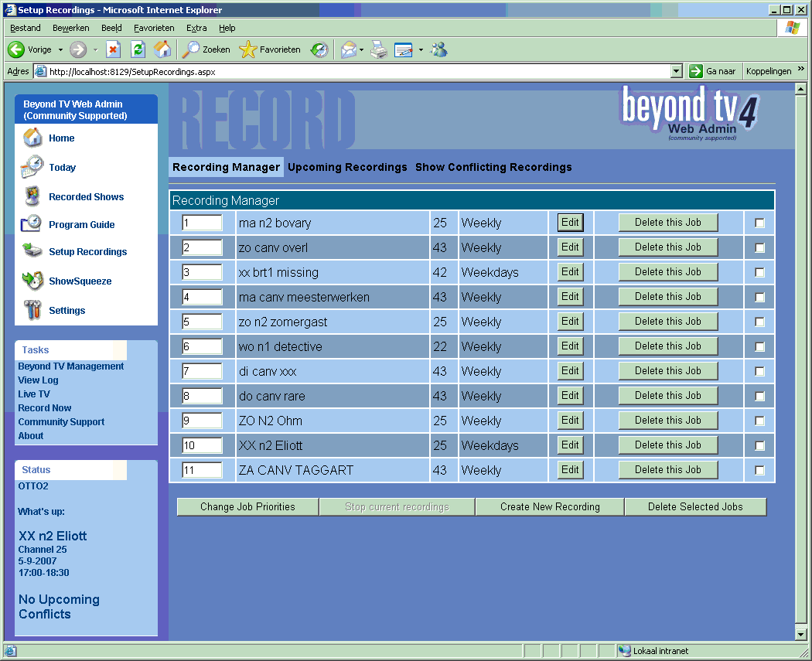Image resolution: width=812 pixels, height=661 pixels.
Task: Open the Messenger icon in toolbar
Action: tap(439, 49)
